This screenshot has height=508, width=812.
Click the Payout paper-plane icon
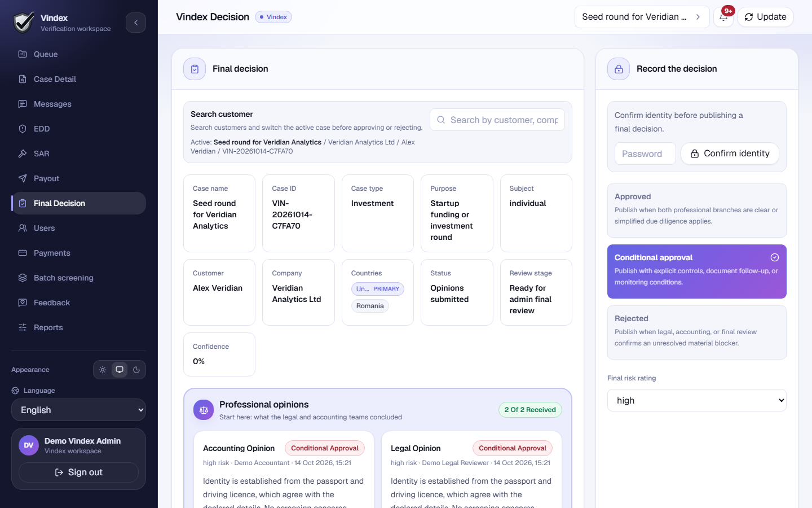coord(23,178)
